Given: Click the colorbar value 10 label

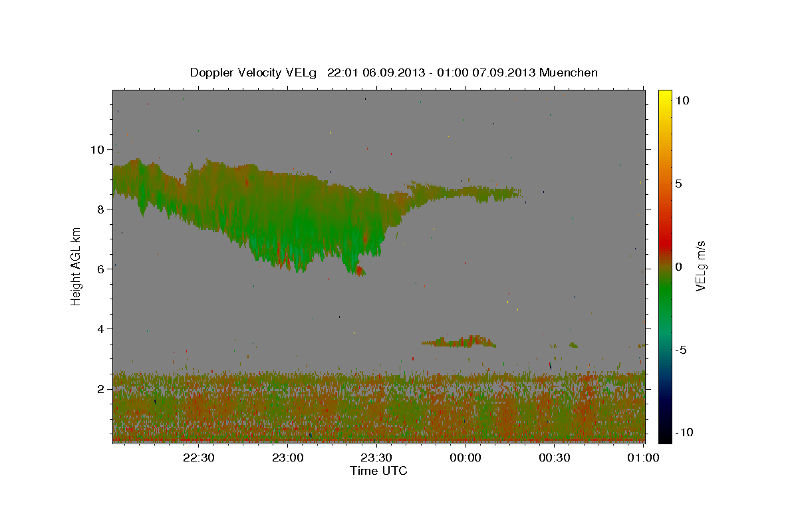Looking at the screenshot, I should coord(682,100).
